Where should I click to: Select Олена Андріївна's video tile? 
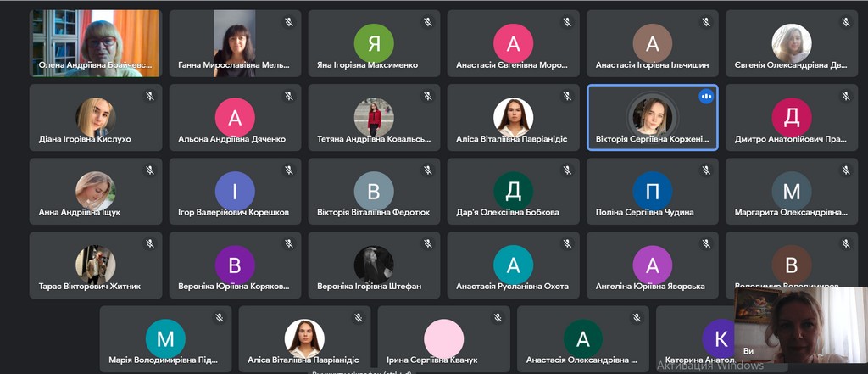coord(95,44)
